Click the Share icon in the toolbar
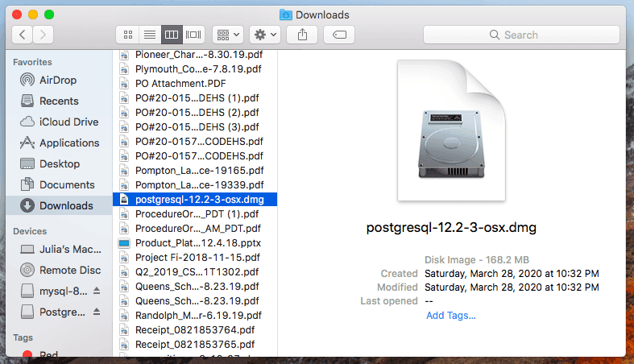Viewport: 634px width, 364px height. (x=302, y=35)
